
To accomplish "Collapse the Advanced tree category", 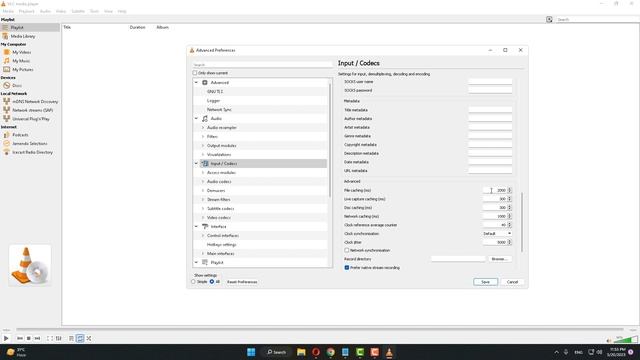I will coord(196,82).
